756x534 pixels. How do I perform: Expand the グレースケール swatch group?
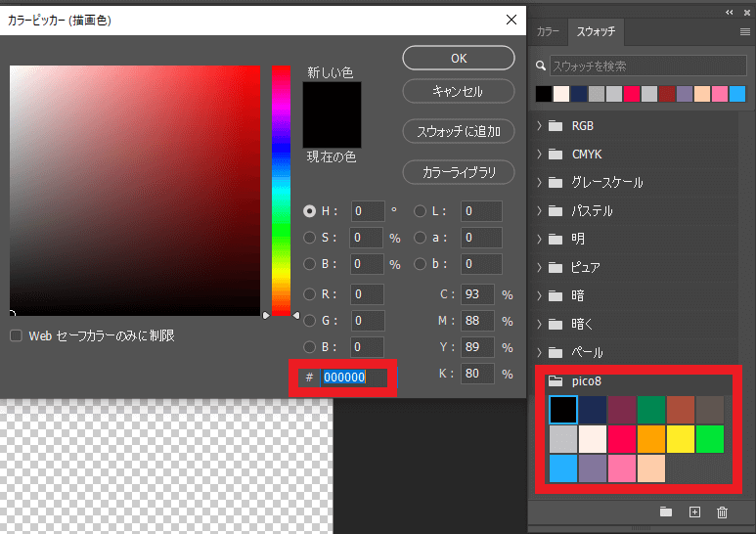(540, 183)
